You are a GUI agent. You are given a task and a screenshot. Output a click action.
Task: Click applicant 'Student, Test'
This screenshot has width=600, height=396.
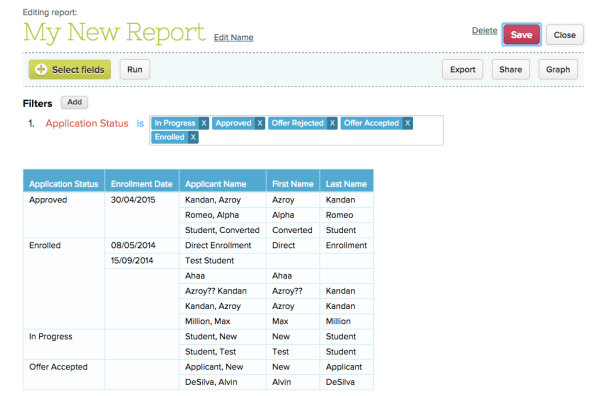tap(210, 352)
